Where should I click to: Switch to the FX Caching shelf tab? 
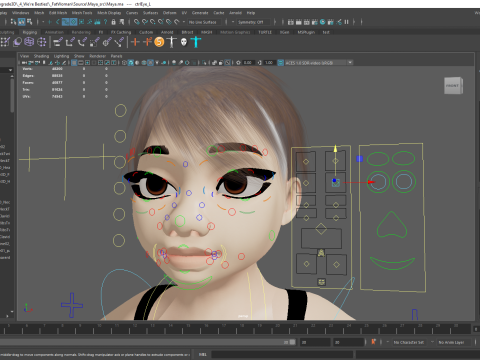click(121, 32)
